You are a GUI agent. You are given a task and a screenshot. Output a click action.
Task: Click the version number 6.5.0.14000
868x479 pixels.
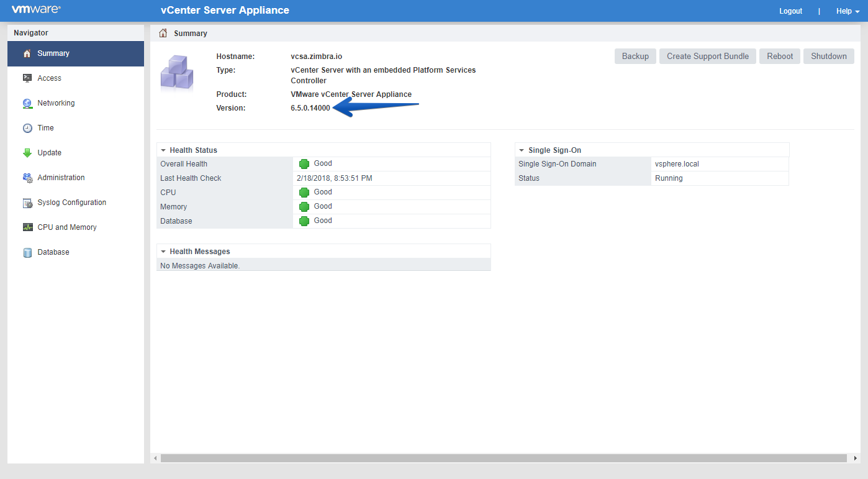pyautogui.click(x=310, y=108)
